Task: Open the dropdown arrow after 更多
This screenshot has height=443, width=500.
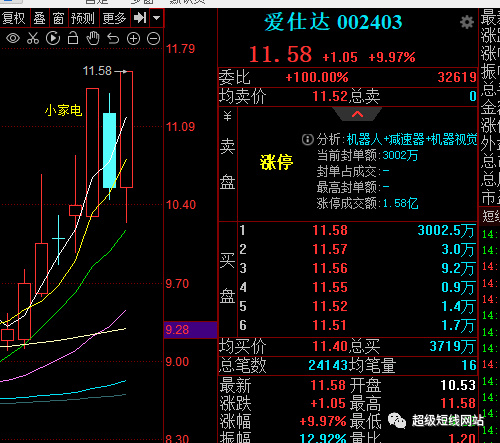Action: point(157,18)
